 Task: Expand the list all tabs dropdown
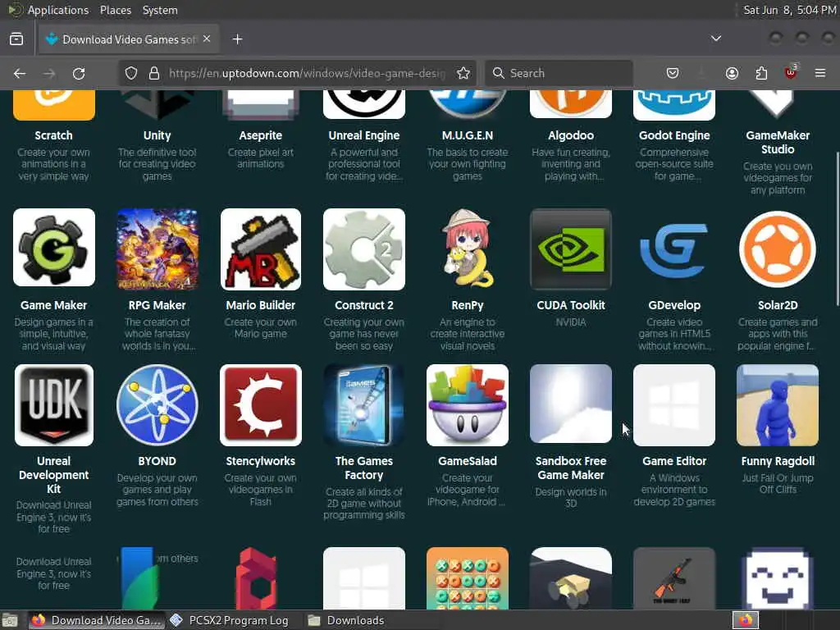click(716, 39)
